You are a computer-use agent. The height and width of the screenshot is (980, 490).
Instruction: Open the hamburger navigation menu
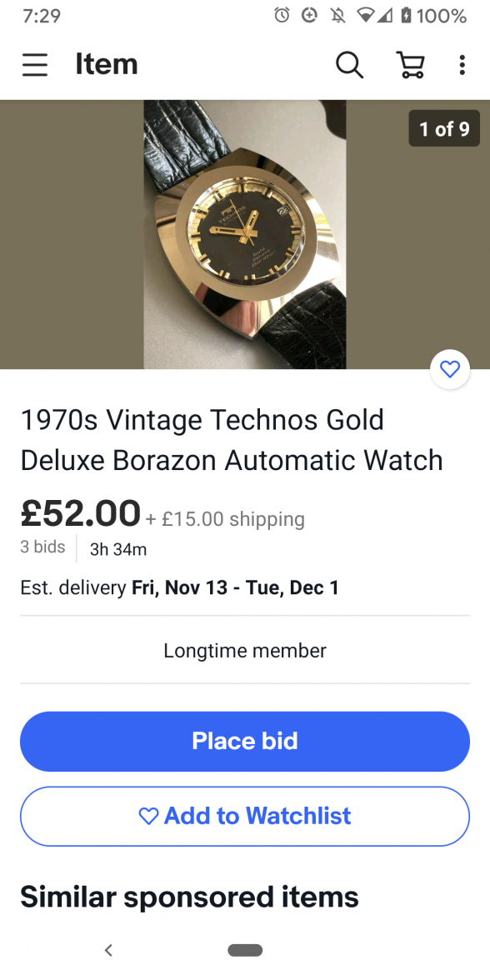point(35,64)
